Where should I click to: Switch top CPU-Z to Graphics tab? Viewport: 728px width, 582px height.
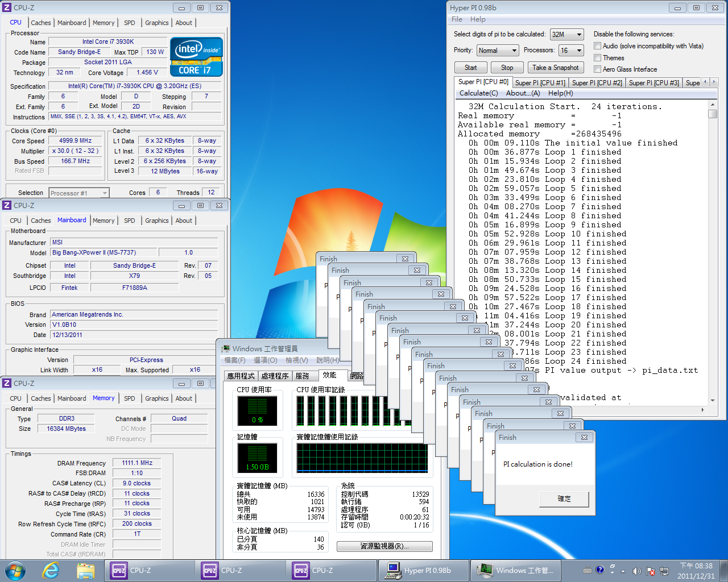tap(156, 23)
